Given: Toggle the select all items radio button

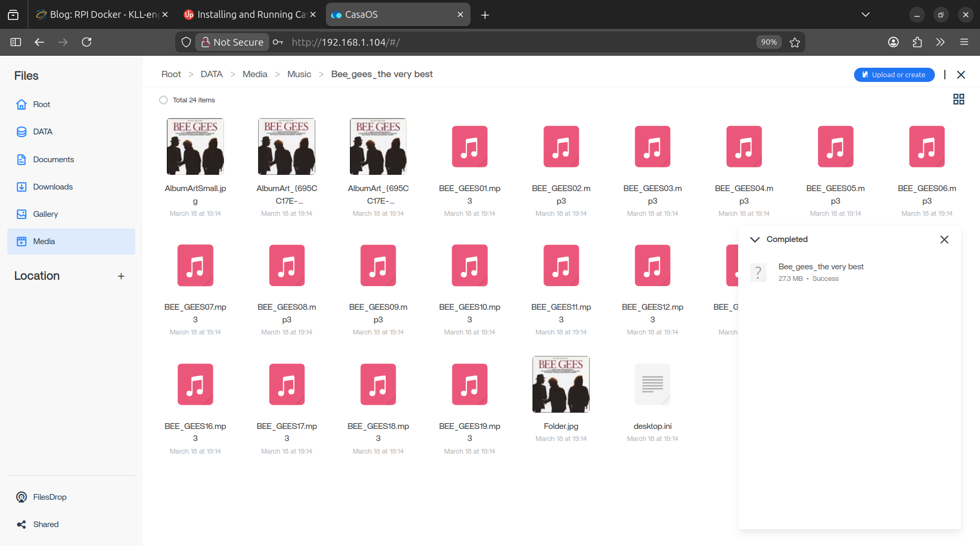Looking at the screenshot, I should [163, 100].
